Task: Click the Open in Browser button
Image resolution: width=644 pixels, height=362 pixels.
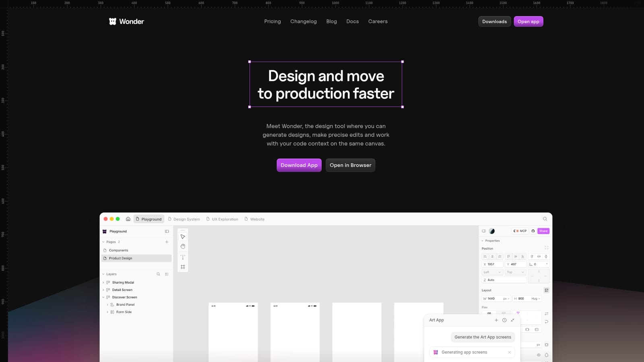Action: (351, 165)
